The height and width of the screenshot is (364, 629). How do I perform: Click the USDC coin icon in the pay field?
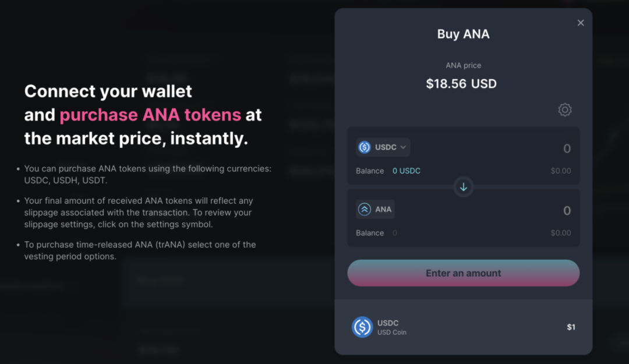(365, 147)
